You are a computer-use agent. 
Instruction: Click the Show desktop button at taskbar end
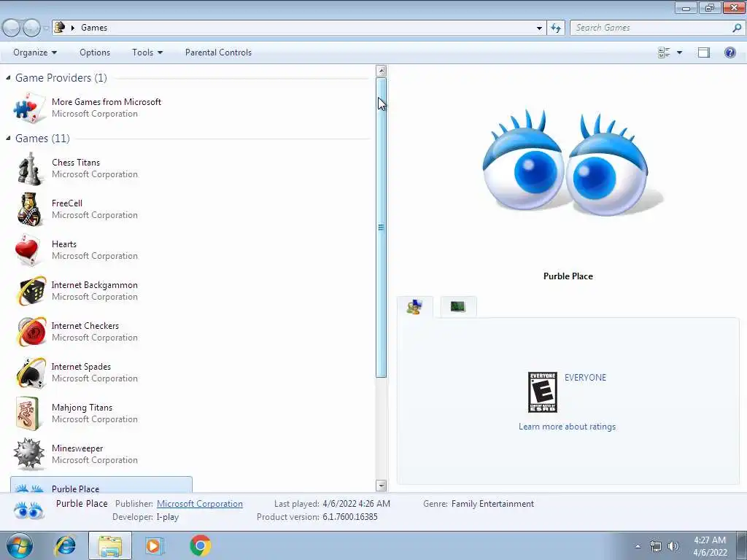point(741,545)
